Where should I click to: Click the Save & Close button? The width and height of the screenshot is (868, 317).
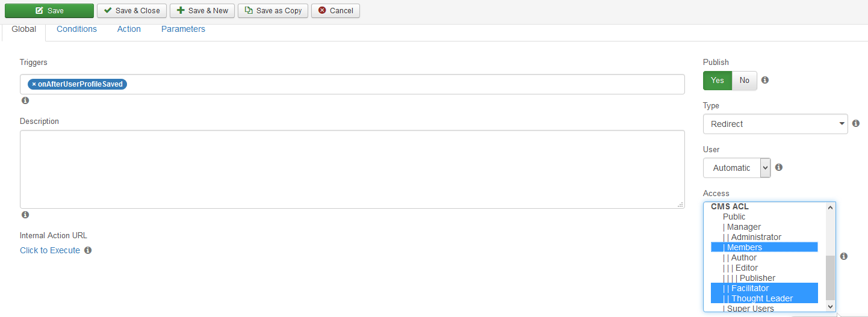(132, 10)
